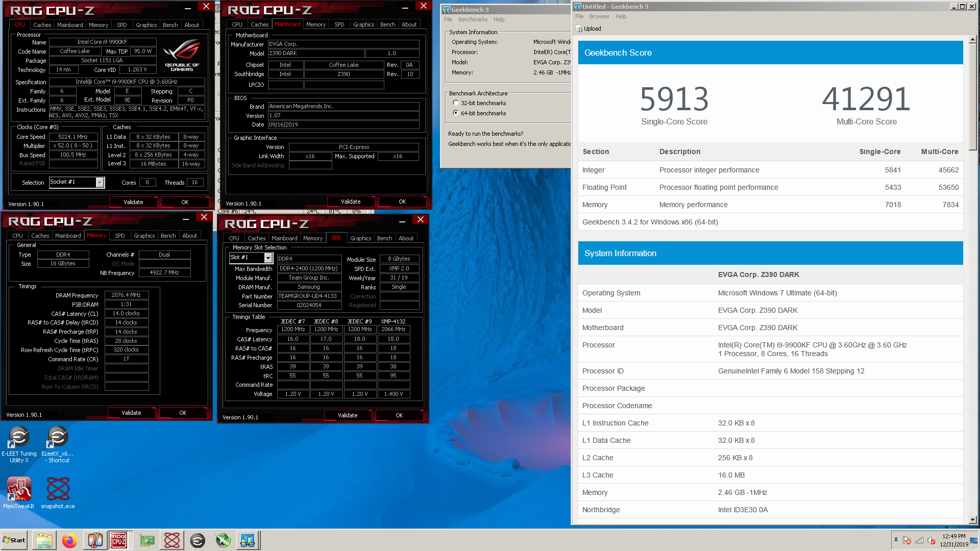The height and width of the screenshot is (551, 980).
Task: Click the red atom snapshot taskbar icon
Action: point(172,540)
